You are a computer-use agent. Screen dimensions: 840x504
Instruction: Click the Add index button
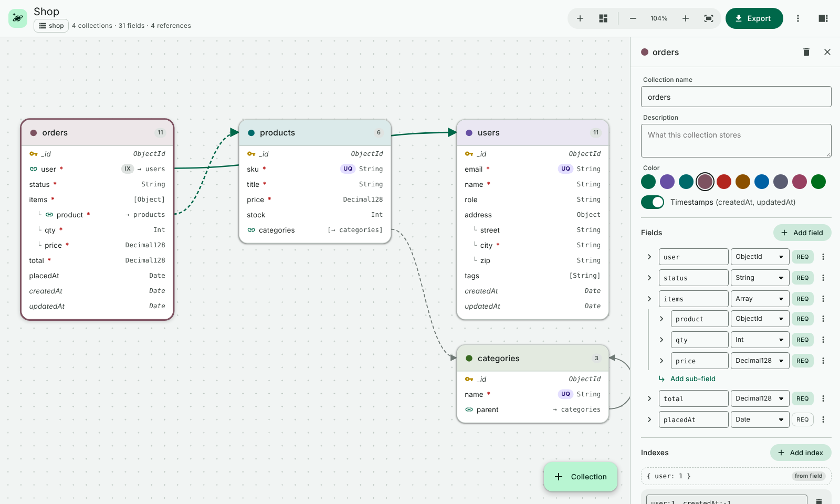(801, 453)
